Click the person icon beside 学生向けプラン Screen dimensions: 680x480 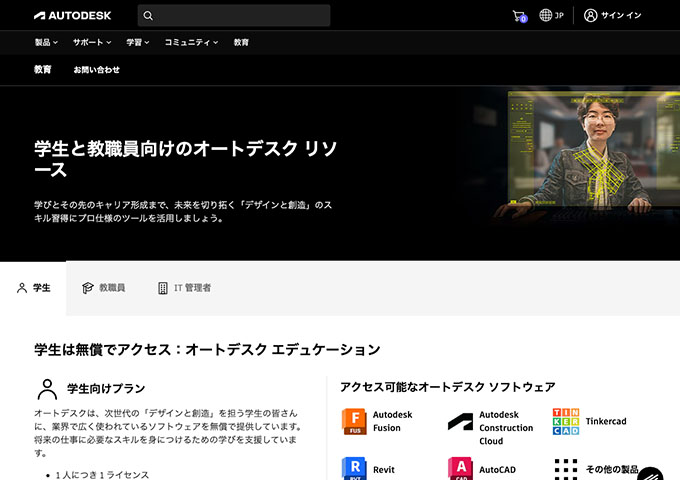point(47,389)
